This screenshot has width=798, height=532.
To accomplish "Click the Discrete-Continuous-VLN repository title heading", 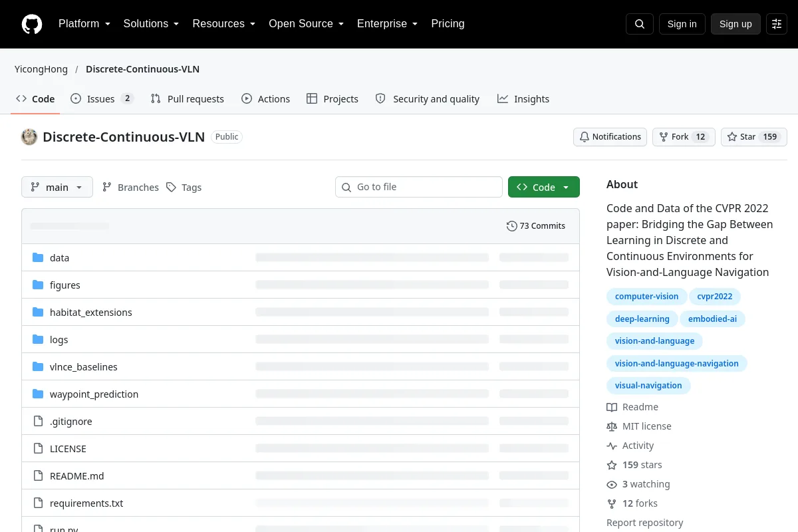I will pyautogui.click(x=124, y=137).
